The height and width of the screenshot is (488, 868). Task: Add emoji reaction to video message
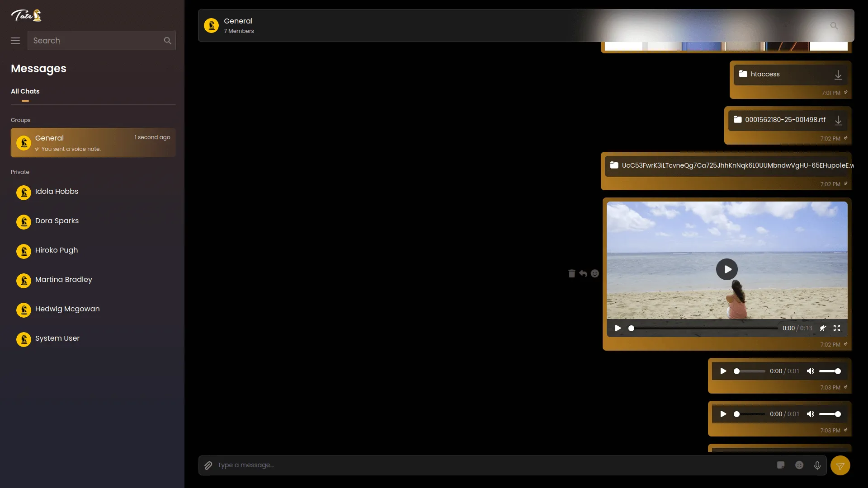click(x=595, y=273)
